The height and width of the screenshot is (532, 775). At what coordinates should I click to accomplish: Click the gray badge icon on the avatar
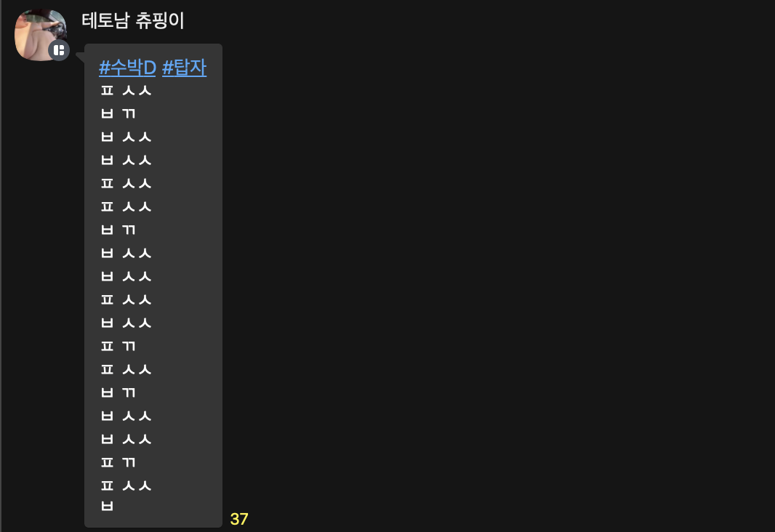point(59,50)
